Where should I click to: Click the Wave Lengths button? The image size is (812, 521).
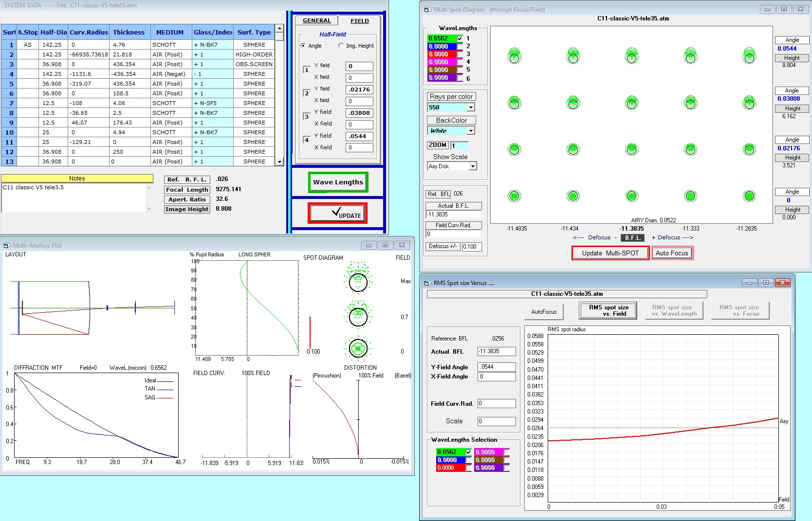338,182
